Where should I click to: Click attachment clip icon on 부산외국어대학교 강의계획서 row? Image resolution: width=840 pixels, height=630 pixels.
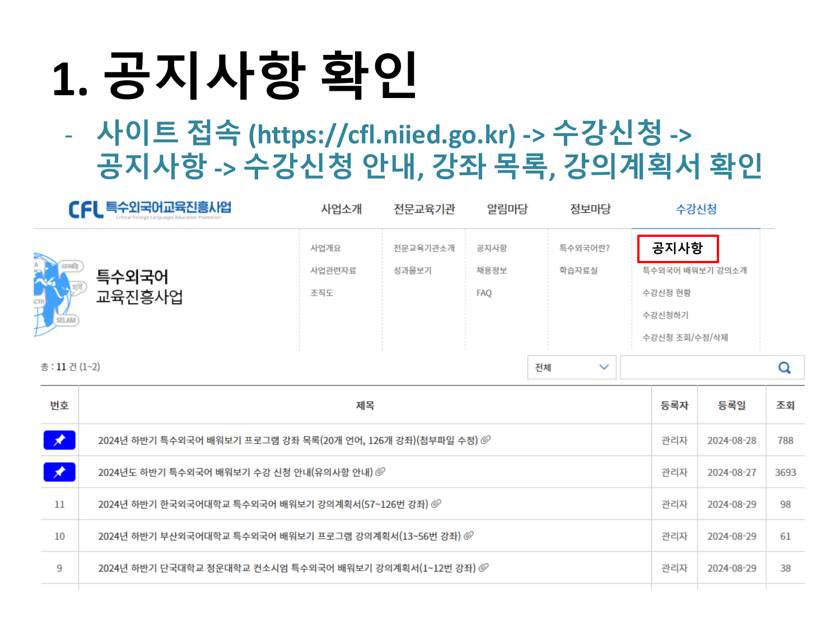pyautogui.click(x=469, y=536)
